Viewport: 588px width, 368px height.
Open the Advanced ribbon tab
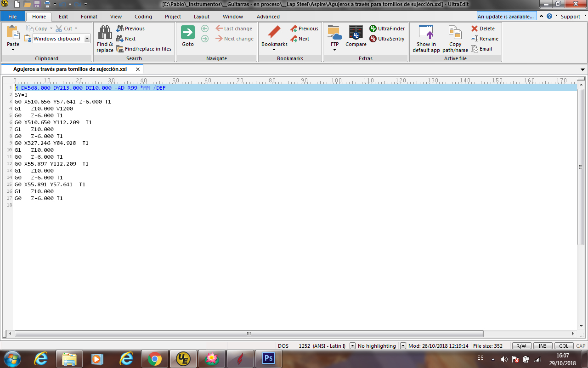tap(268, 17)
